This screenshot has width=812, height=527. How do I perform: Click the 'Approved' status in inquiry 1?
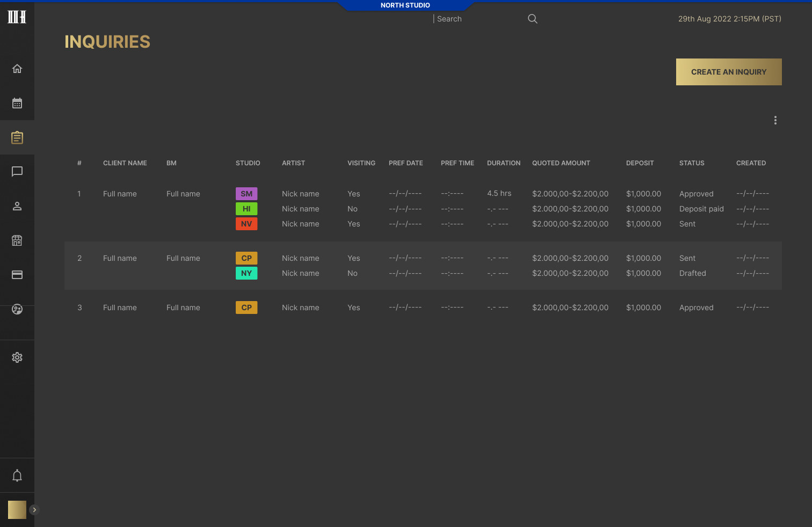(x=697, y=194)
